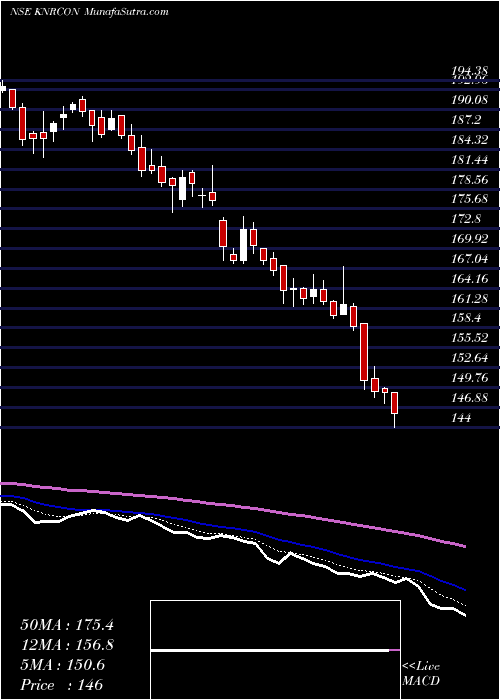Click the Price : 146 reading
Viewport: 500px width, 700px height.
62,685
